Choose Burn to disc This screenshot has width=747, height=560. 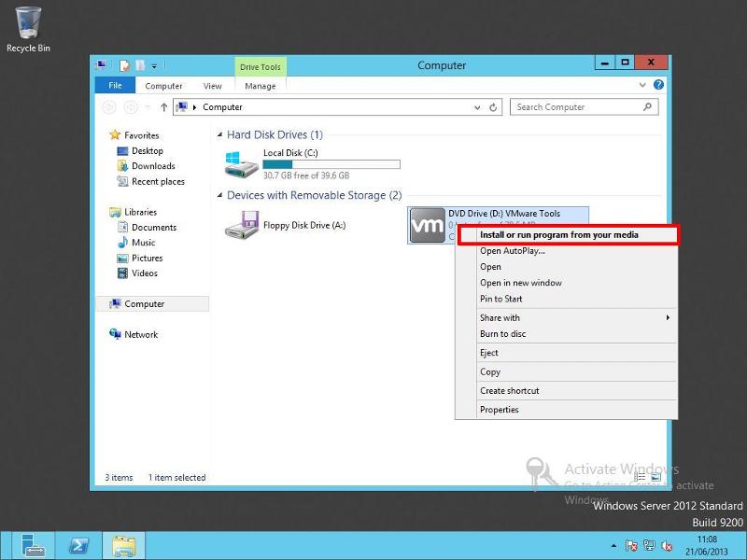[567, 334]
